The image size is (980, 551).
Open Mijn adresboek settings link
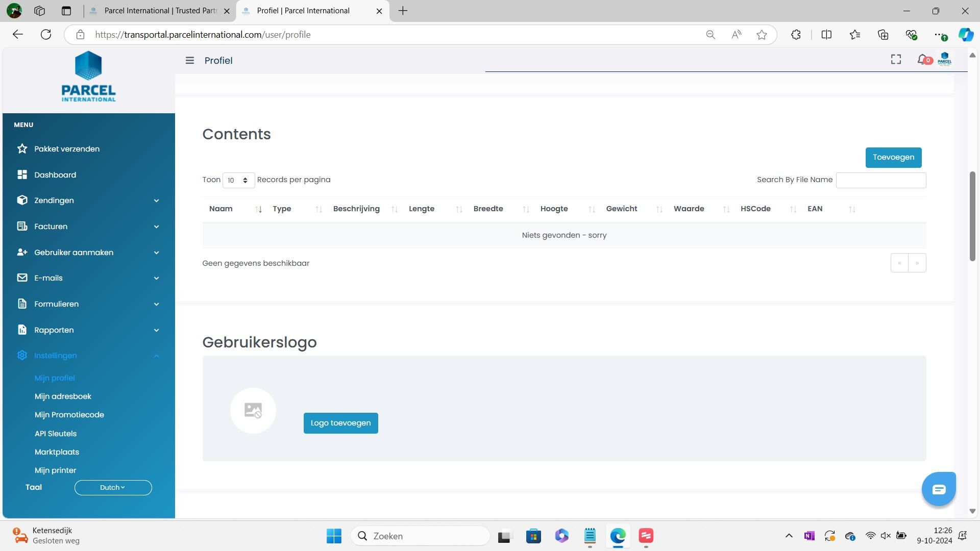click(x=63, y=396)
